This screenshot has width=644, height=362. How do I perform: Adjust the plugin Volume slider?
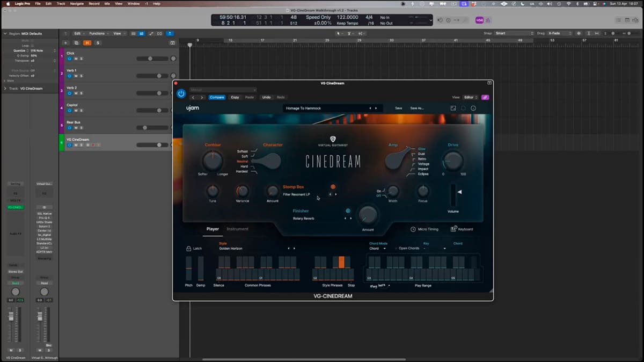[453, 196]
